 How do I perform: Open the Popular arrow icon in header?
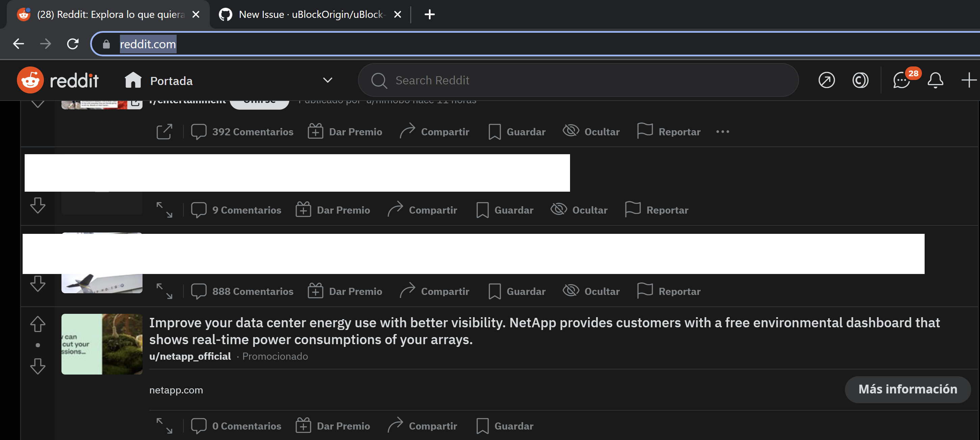826,80
